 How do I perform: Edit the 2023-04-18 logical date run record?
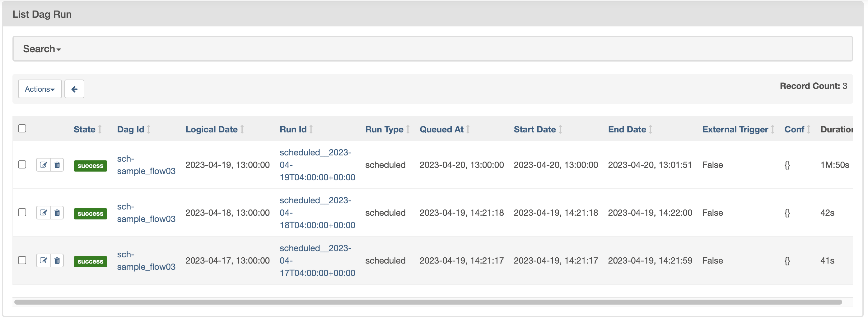pos(44,213)
